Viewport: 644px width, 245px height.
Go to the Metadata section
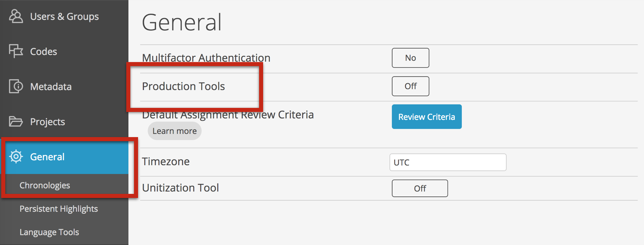pyautogui.click(x=64, y=86)
